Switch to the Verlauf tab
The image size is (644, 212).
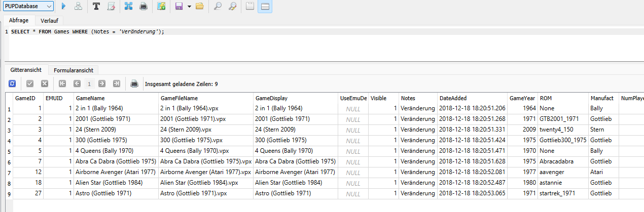[x=49, y=21]
